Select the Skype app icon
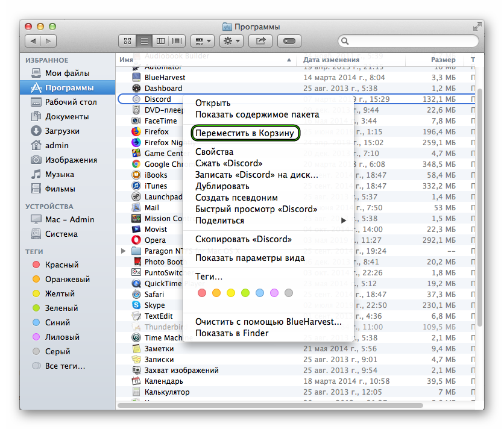The height and width of the screenshot is (429, 504). click(136, 305)
